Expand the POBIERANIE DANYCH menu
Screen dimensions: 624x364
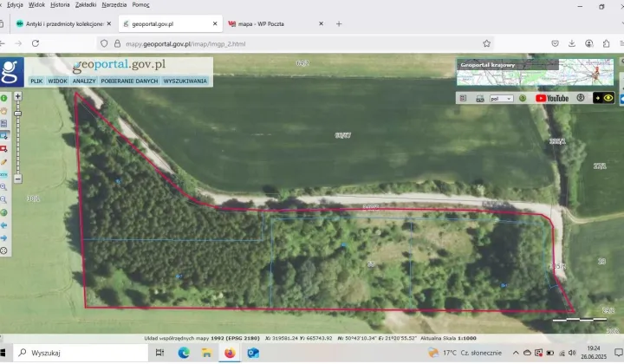[129, 81]
